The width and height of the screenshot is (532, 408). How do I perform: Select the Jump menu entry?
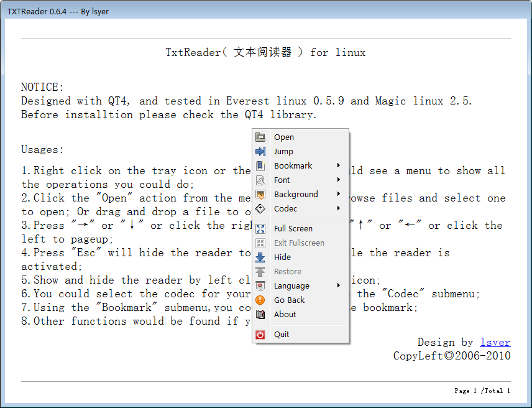pos(301,151)
